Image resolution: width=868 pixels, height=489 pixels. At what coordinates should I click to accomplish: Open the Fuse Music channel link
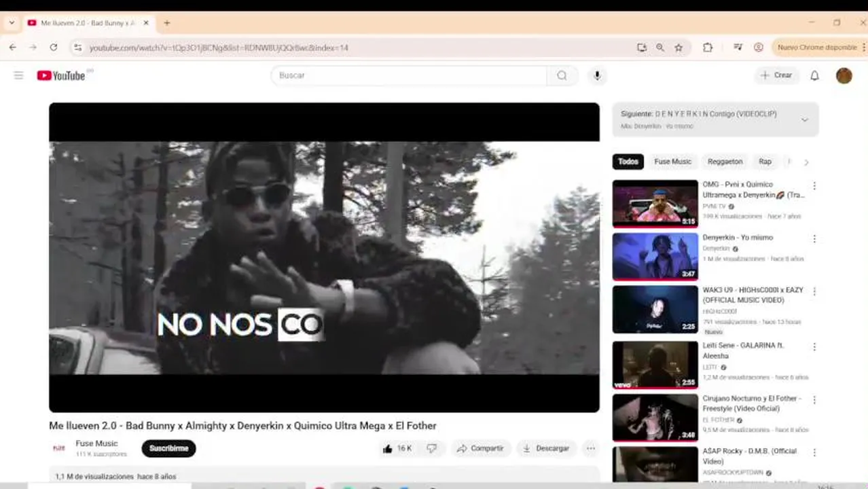[x=96, y=443]
